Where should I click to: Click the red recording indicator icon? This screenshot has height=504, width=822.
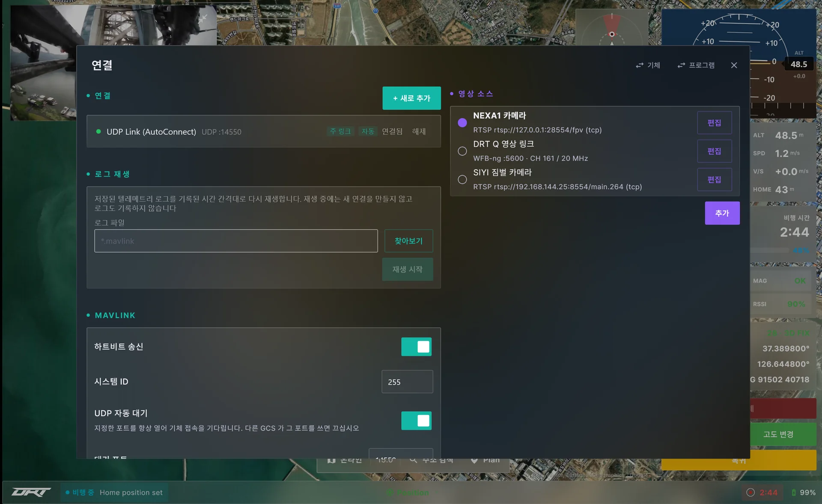click(750, 492)
